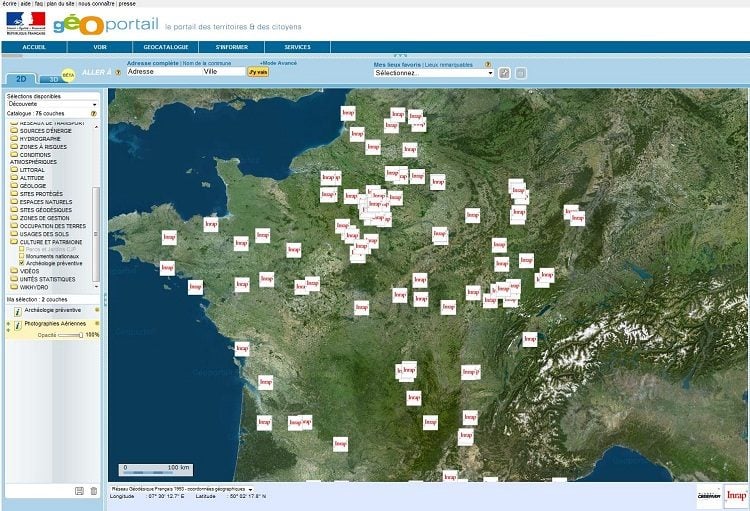Click the save selection floppy disk icon
The image size is (750, 511).
point(79,490)
